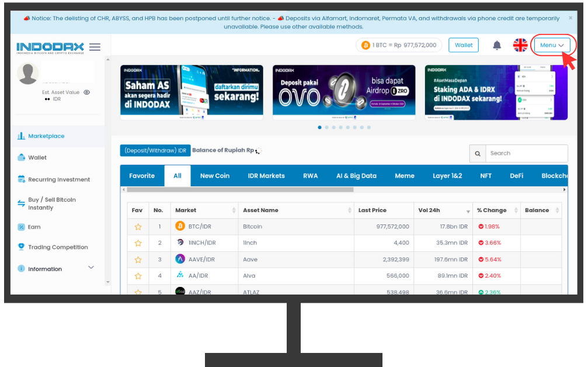Image resolution: width=588 pixels, height=367 pixels.
Task: Select the Favorite tab
Action: point(142,176)
